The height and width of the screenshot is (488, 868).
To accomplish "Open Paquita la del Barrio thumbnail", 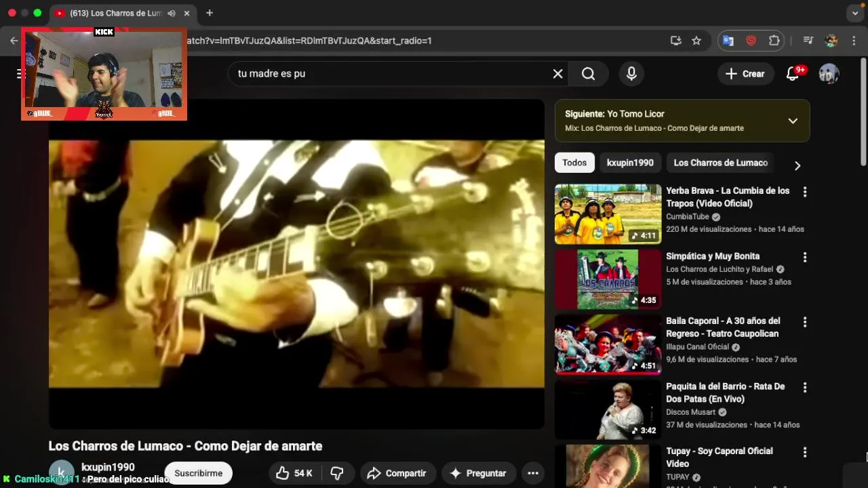I will point(608,409).
